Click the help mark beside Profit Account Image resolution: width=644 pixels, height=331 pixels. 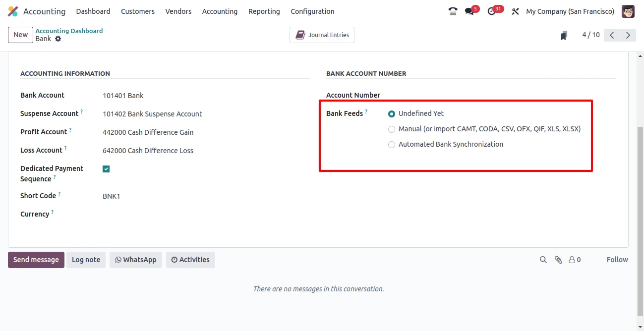click(x=70, y=130)
